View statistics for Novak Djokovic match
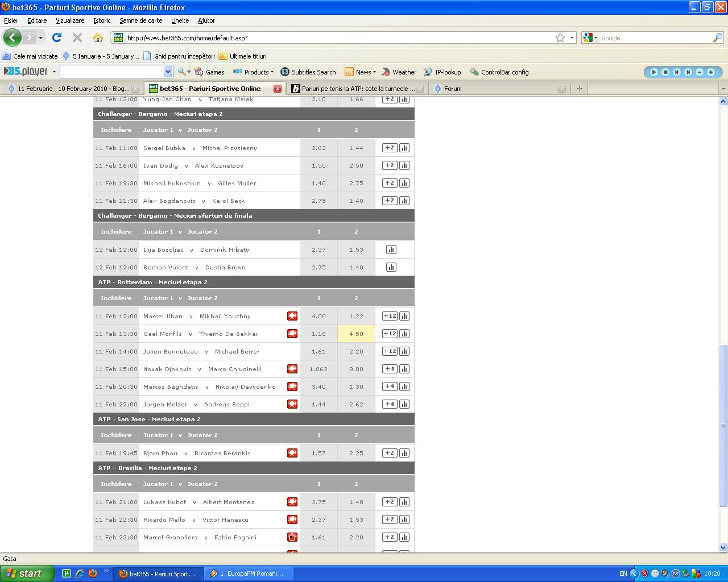This screenshot has width=728, height=582. click(x=404, y=369)
